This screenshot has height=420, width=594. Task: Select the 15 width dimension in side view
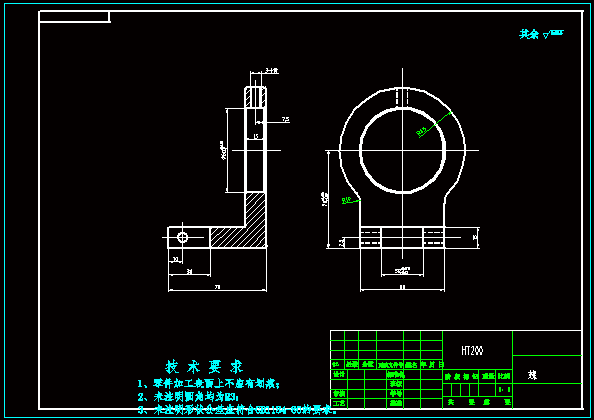[x=256, y=136]
